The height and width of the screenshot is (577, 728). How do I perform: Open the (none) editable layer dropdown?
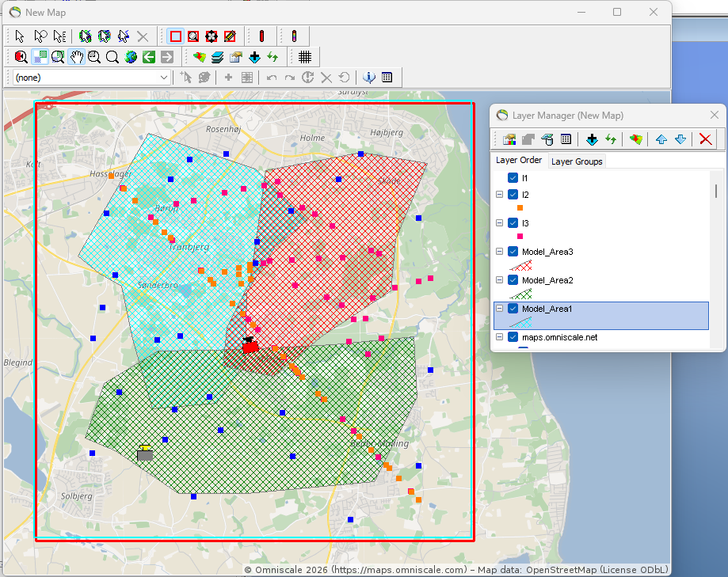[91, 78]
